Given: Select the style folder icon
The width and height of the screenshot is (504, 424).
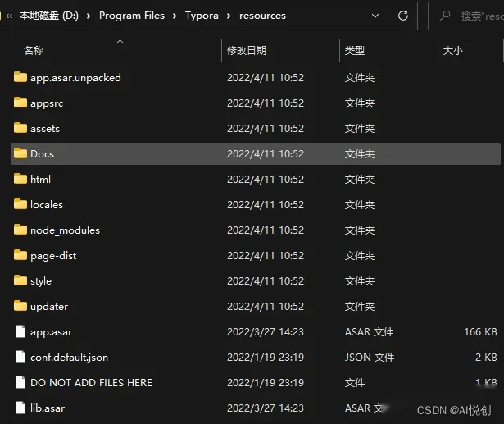Looking at the screenshot, I should click(x=20, y=280).
